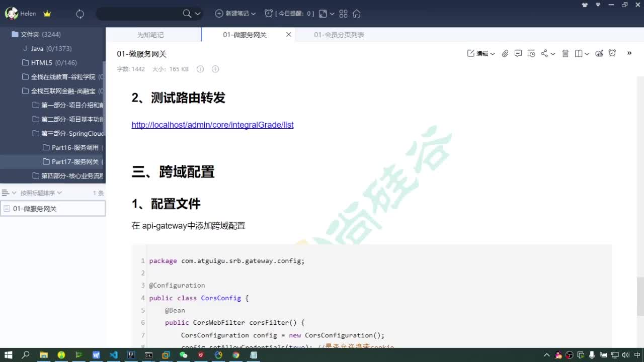Click the fullscreen expand icon in top bar

coord(323,14)
